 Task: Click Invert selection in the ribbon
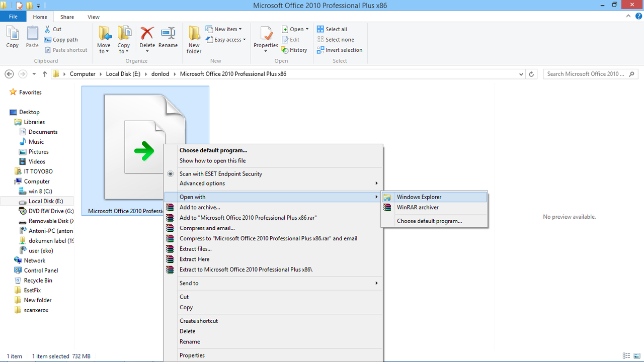(340, 50)
